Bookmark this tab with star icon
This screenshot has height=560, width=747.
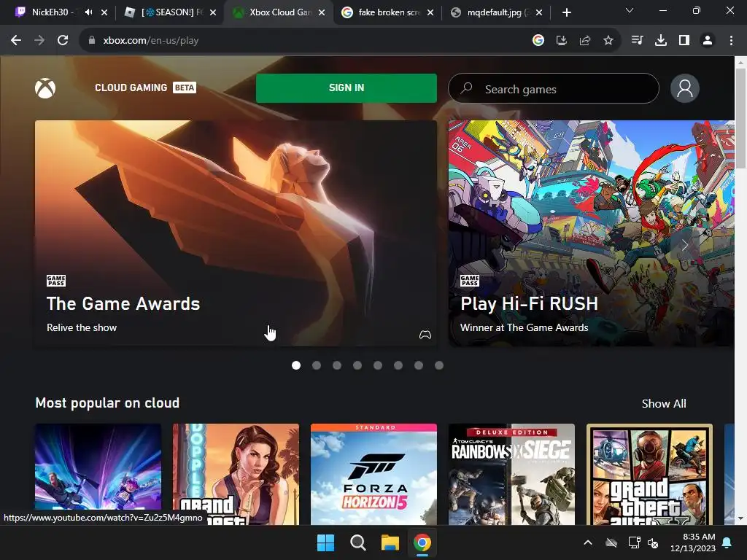pos(608,41)
